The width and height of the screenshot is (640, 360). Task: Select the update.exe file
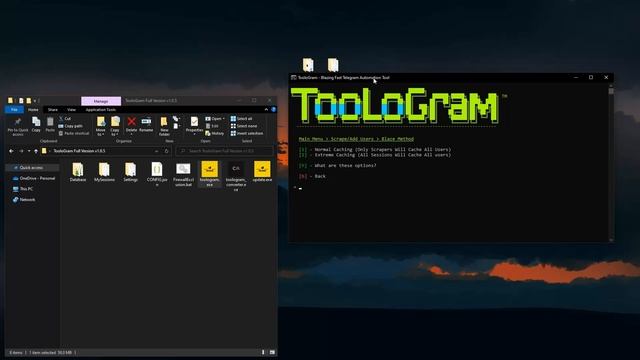pyautogui.click(x=262, y=172)
